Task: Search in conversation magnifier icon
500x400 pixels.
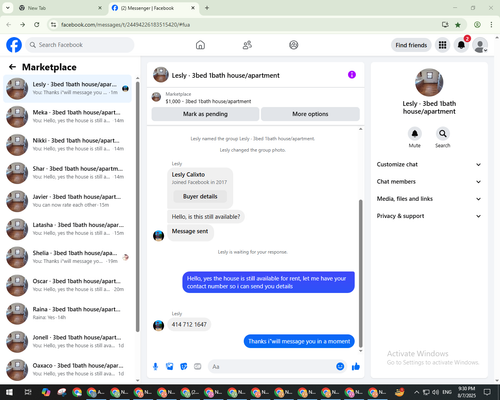Action: point(443,134)
